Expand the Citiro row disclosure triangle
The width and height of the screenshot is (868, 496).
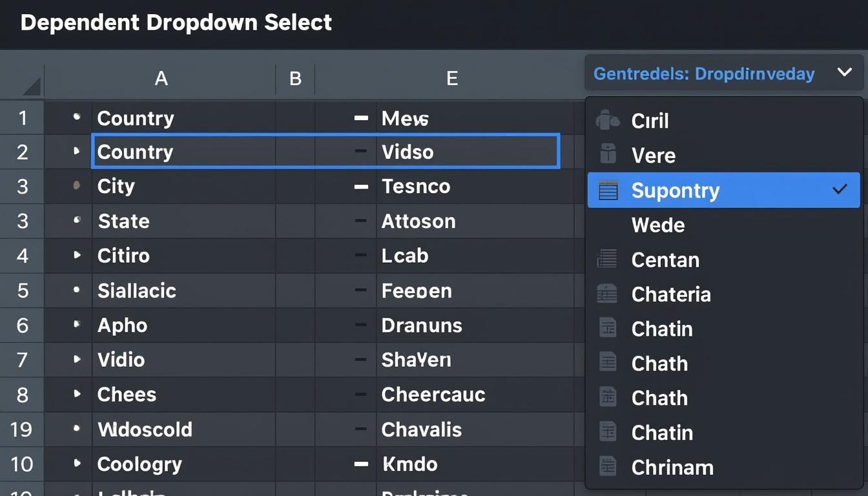(x=79, y=255)
